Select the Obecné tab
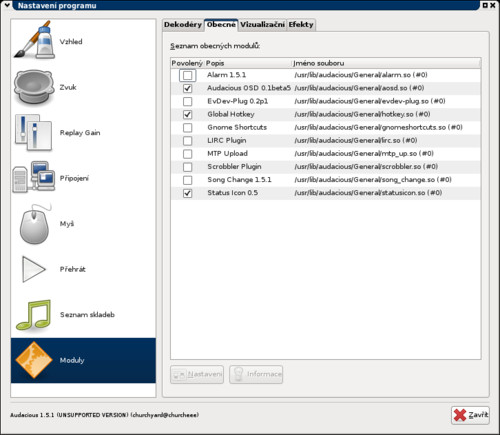 click(x=221, y=25)
